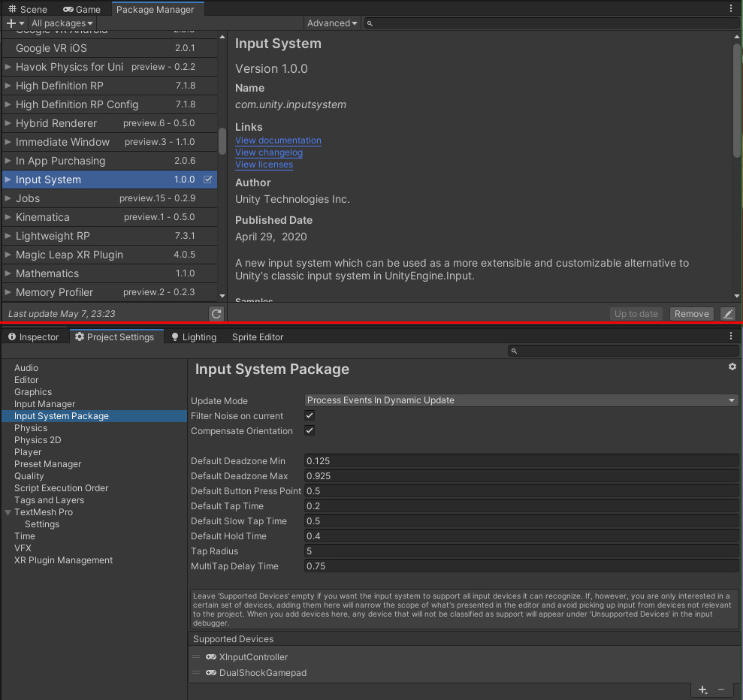Click the plus icon under Supported Devices
This screenshot has height=700, width=743.
pos(702,689)
